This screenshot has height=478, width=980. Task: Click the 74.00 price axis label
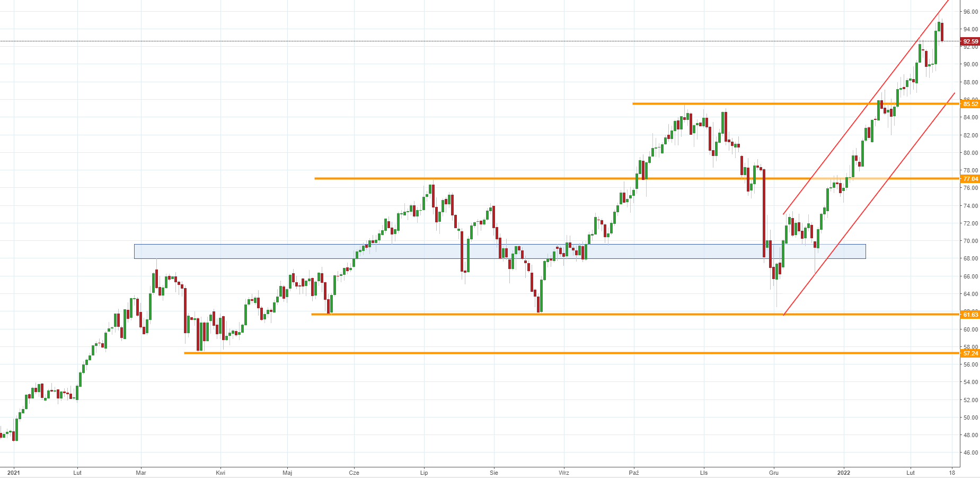pyautogui.click(x=970, y=206)
